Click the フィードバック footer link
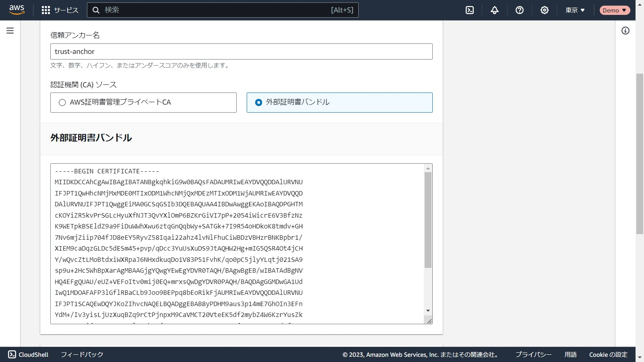The height and width of the screenshot is (362, 644). point(82,354)
